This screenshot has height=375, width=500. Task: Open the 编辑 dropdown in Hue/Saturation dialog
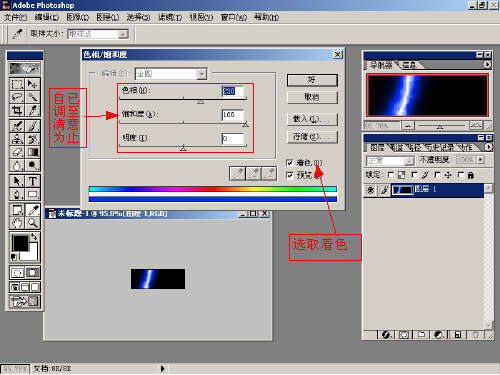(171, 74)
